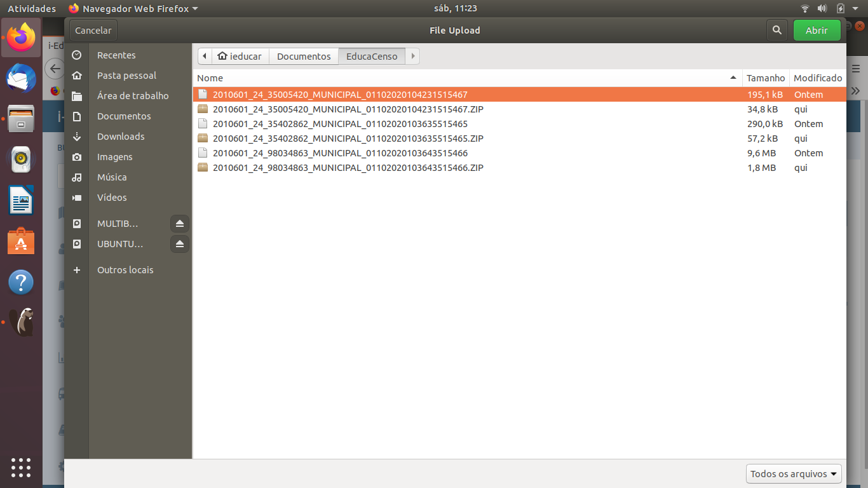Click the archive icon of 35402862 ZIP file
The height and width of the screenshot is (488, 868).
203,138
